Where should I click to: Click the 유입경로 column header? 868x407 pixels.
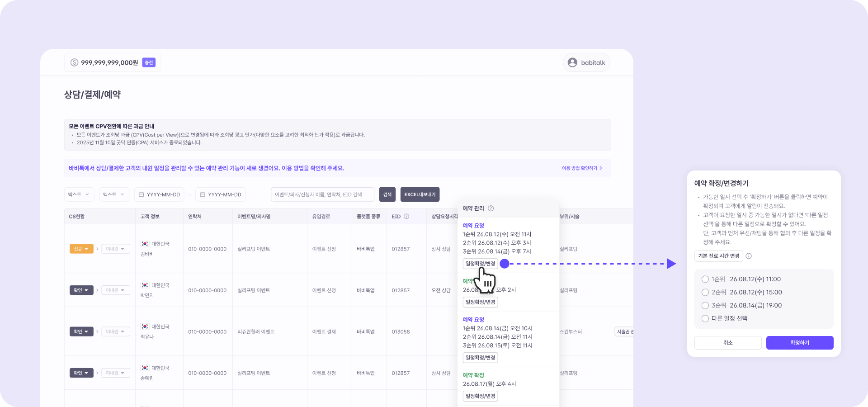tap(321, 217)
